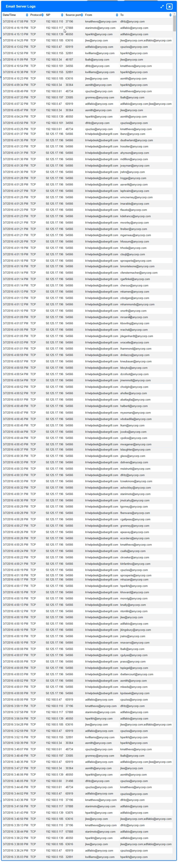Close the Email Server Logs panel
This screenshot has width=183, height=868.
[x=169, y=6]
